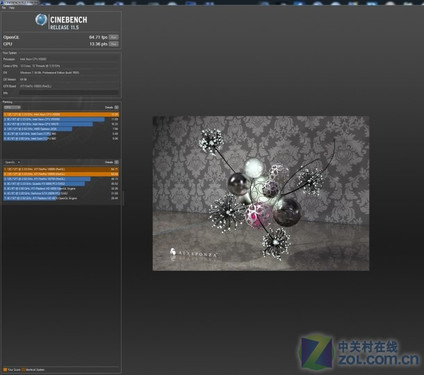Click the Cinebench title bar icon
Screen dimensions: 424x375
tap(3, 2)
